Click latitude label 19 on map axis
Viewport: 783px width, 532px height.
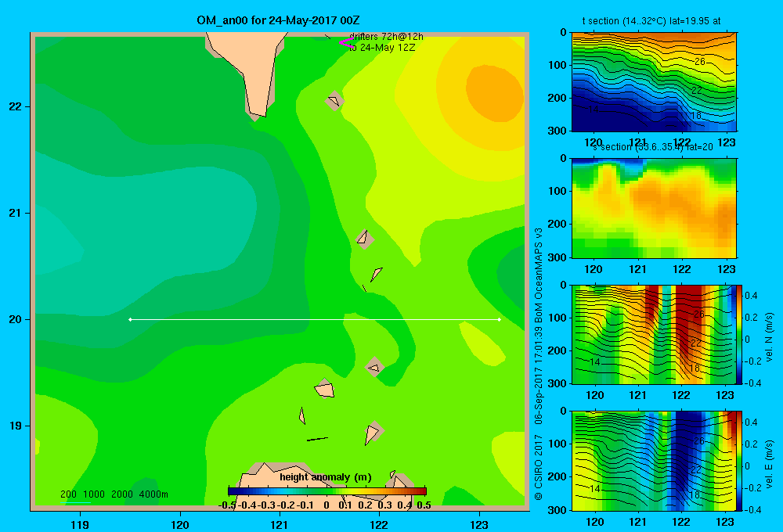(16, 426)
